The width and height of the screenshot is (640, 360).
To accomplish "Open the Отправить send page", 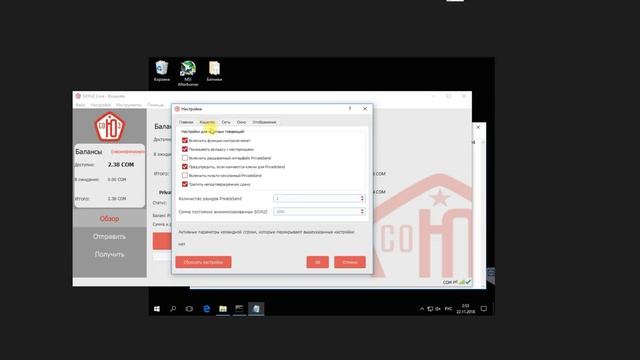I will pyautogui.click(x=109, y=237).
